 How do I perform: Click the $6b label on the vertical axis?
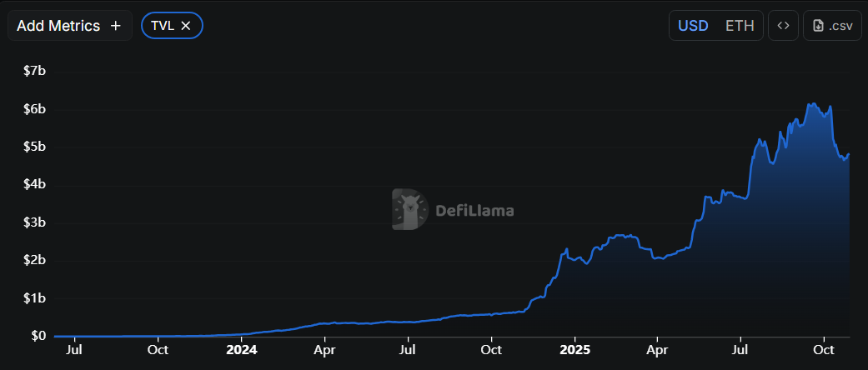(x=34, y=109)
